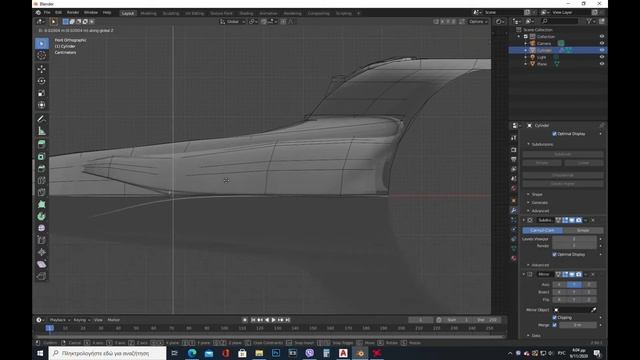The image size is (640, 360).
Task: Hide the Light object in outliner
Action: point(602,57)
